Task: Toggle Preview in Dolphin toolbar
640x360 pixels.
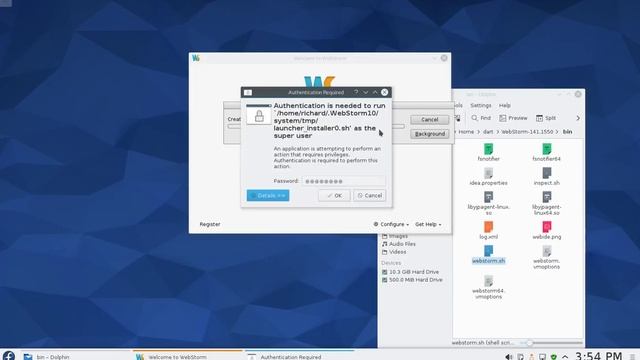Action: (x=513, y=118)
